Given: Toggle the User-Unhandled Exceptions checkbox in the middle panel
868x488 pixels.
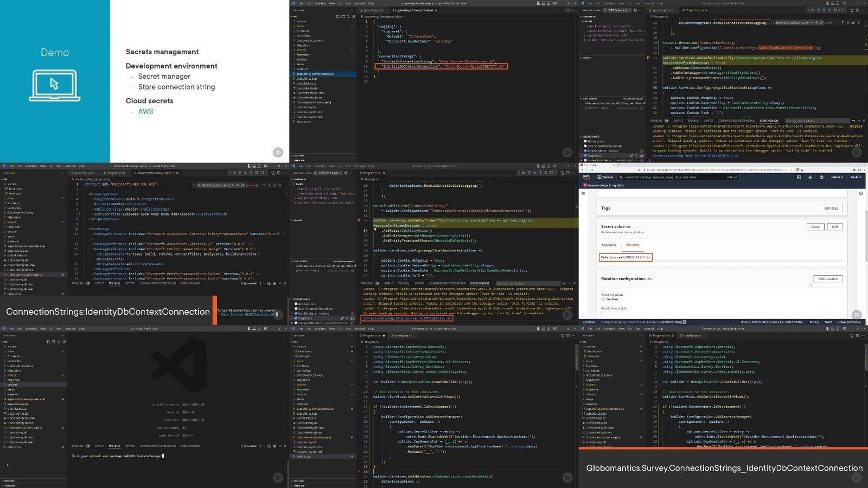Looking at the screenshot, I should pyautogui.click(x=295, y=309).
